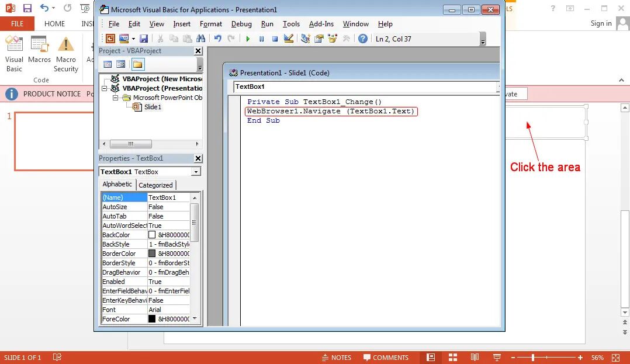Click the Break pause icon
630x364 pixels.
(261, 39)
